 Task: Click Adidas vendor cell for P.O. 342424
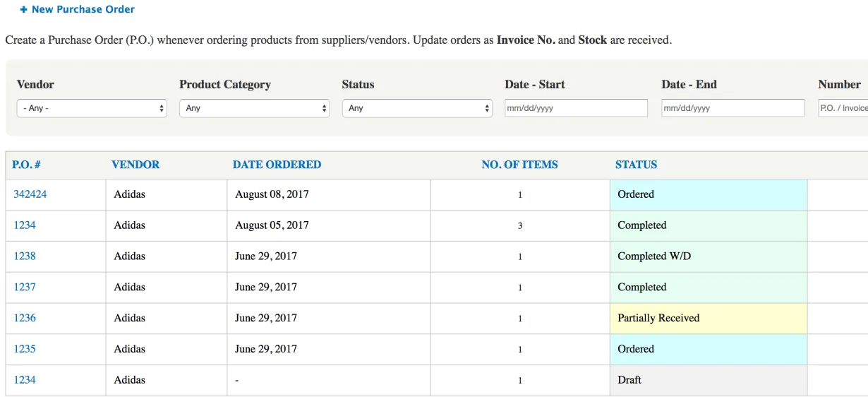(167, 194)
